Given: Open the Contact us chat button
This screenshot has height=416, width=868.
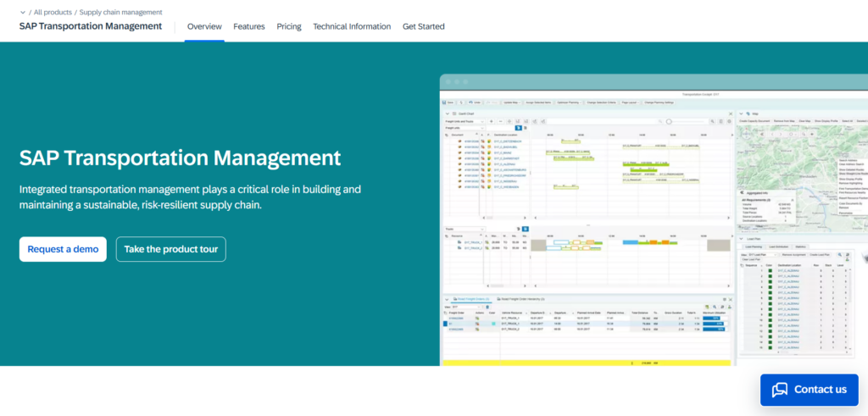Looking at the screenshot, I should pyautogui.click(x=810, y=390).
